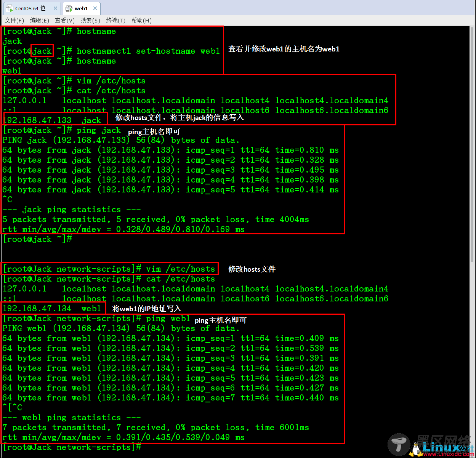Click web1 ping reply icmp_seq=2 time=0.539 ms
The image size is (476, 458).
point(171,348)
